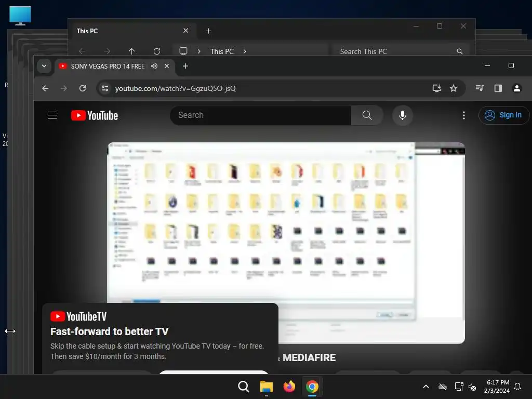Go up one level in File Explorer
Viewport: 532px width, 399px height.
[131, 51]
